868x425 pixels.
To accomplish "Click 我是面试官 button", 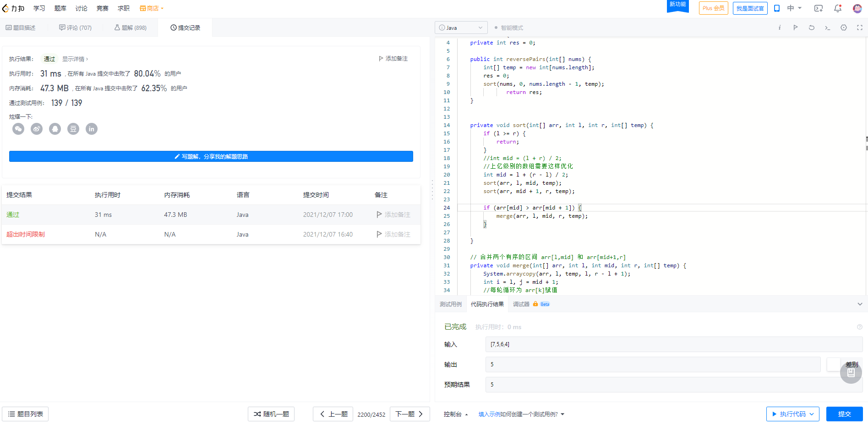I will click(x=750, y=8).
